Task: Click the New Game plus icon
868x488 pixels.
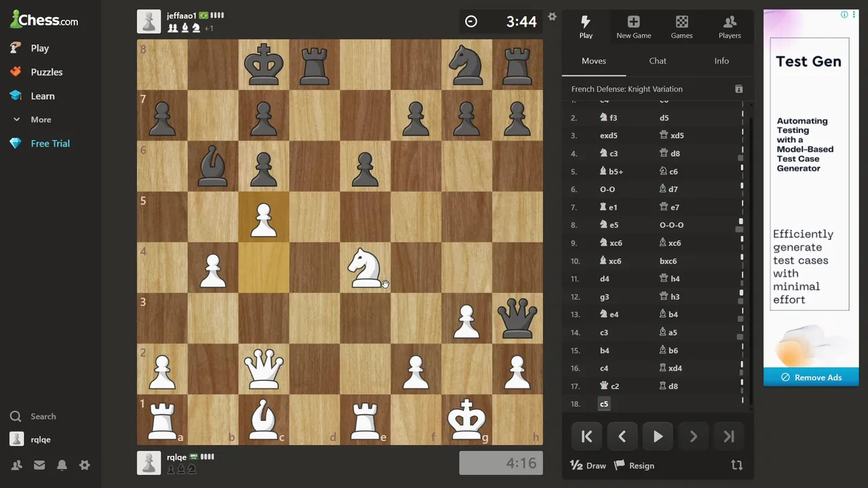Action: (x=633, y=27)
